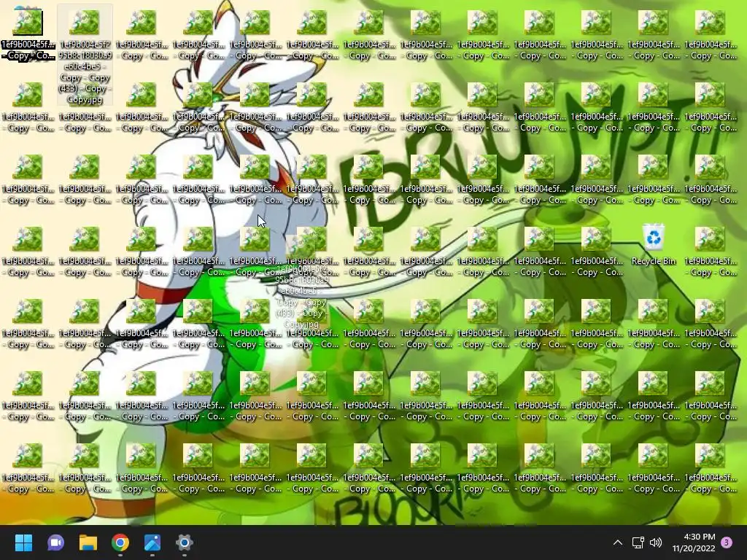Image resolution: width=747 pixels, height=560 pixels.
Task: Open the Chat app from the taskbar
Action: point(55,542)
